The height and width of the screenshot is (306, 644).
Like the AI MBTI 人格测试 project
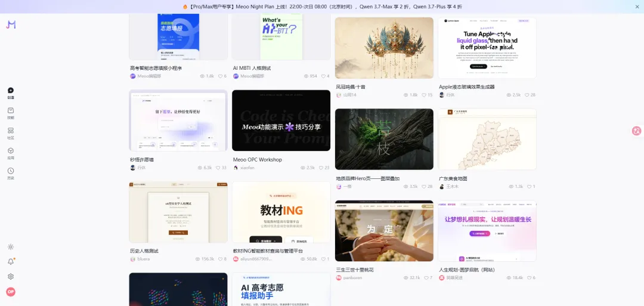323,76
